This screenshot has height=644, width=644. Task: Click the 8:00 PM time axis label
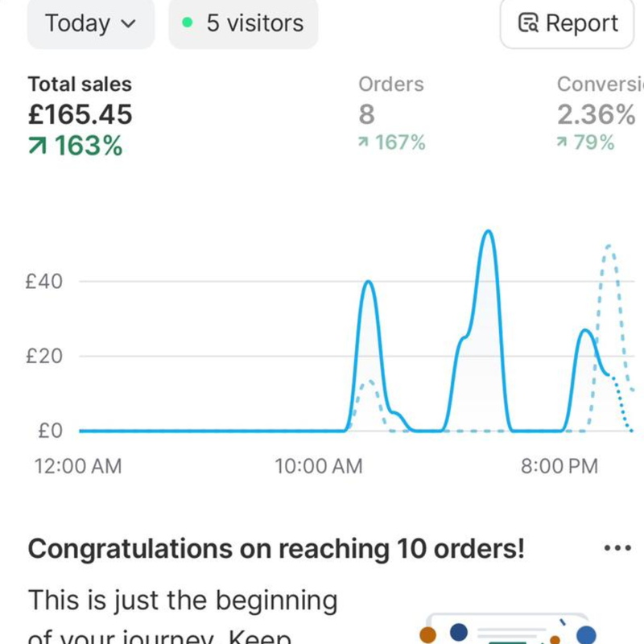coord(559,466)
